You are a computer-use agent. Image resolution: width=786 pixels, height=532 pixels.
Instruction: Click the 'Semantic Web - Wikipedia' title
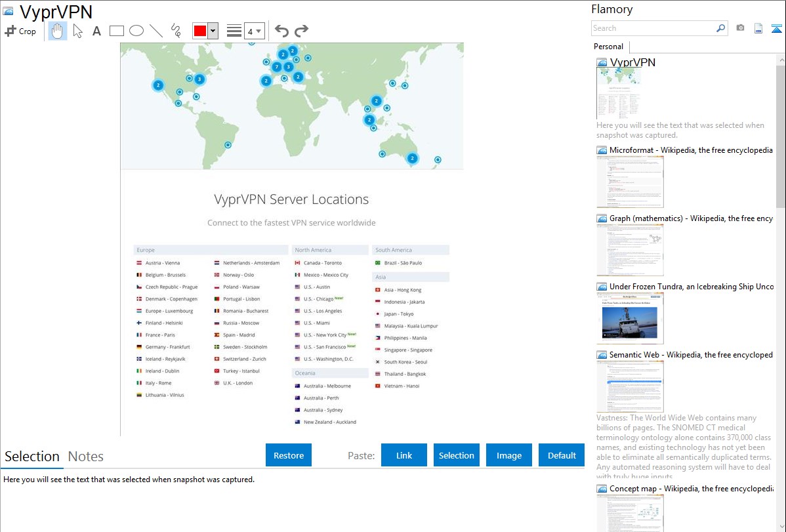(691, 355)
